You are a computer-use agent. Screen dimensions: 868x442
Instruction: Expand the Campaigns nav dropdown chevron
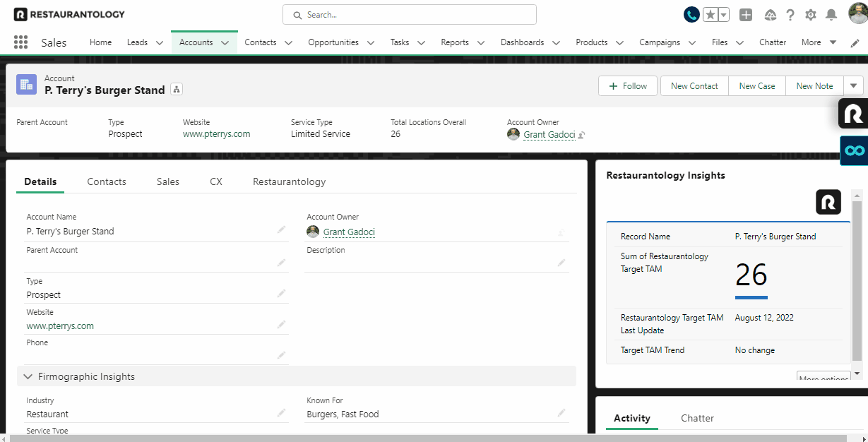(x=692, y=43)
